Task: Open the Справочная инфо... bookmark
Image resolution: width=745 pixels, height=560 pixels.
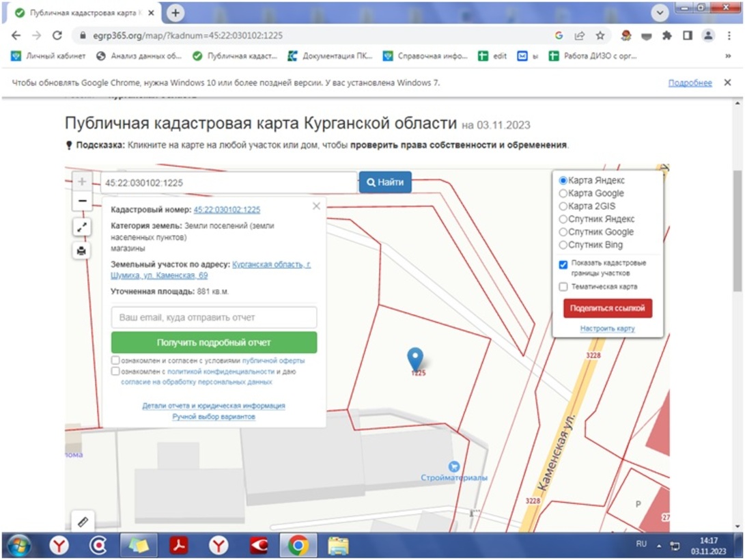Action: click(425, 56)
